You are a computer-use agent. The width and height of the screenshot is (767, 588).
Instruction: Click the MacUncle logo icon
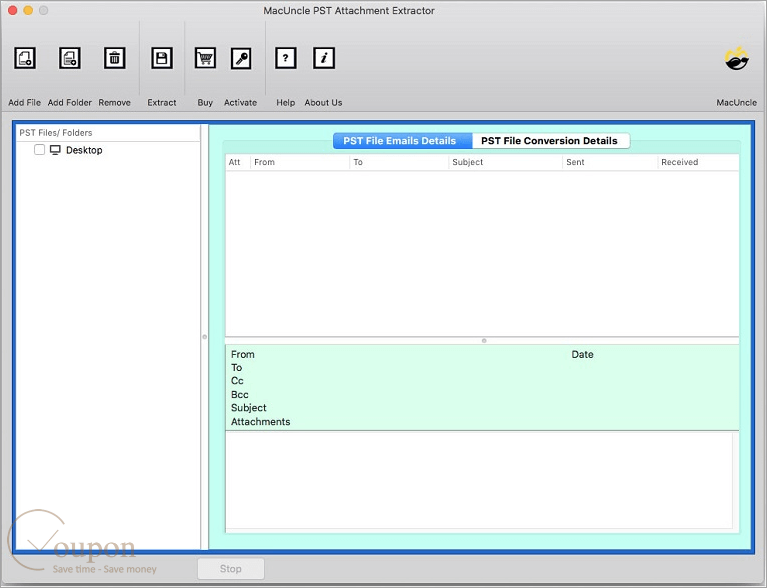click(x=737, y=59)
